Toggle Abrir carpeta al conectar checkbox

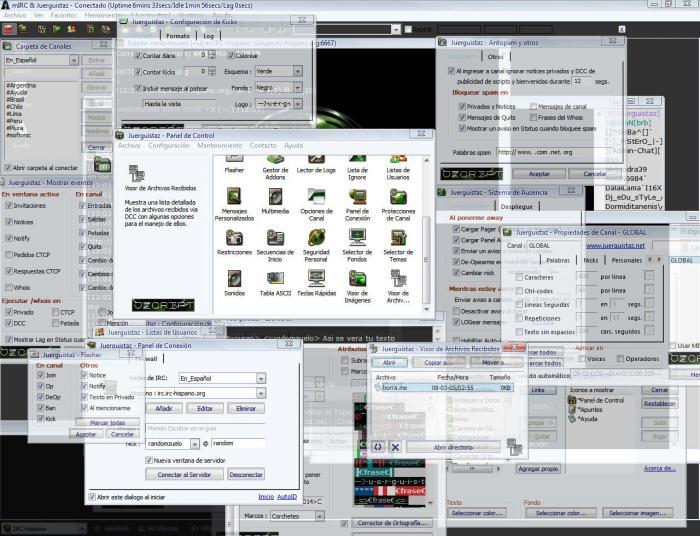8,168
